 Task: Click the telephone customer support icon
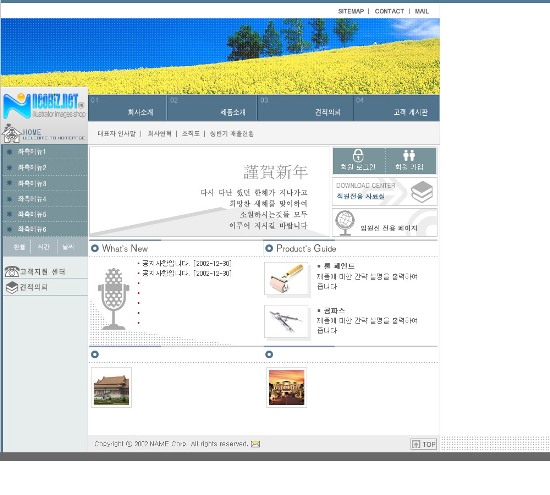(12, 271)
